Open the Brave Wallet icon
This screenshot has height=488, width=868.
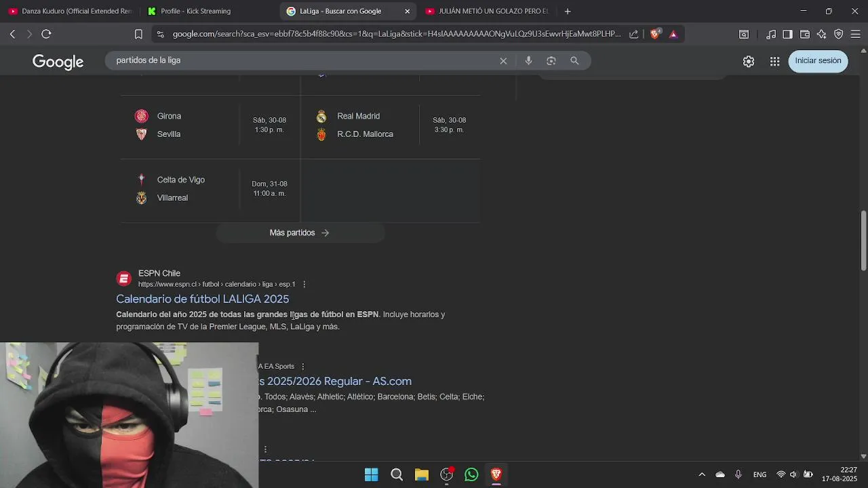click(x=805, y=34)
